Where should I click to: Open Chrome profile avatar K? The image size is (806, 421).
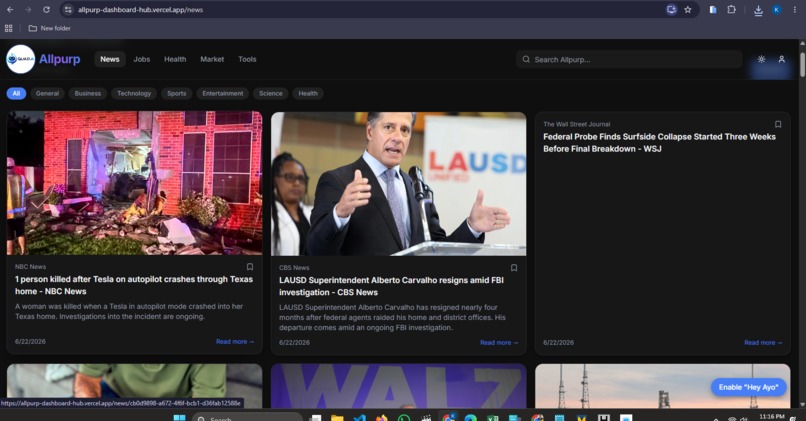pyautogui.click(x=777, y=10)
